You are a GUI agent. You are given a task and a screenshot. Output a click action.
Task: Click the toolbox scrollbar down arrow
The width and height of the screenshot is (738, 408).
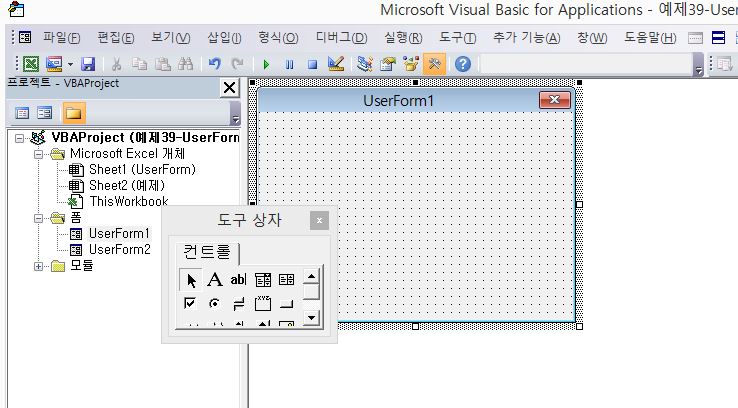coord(311,318)
